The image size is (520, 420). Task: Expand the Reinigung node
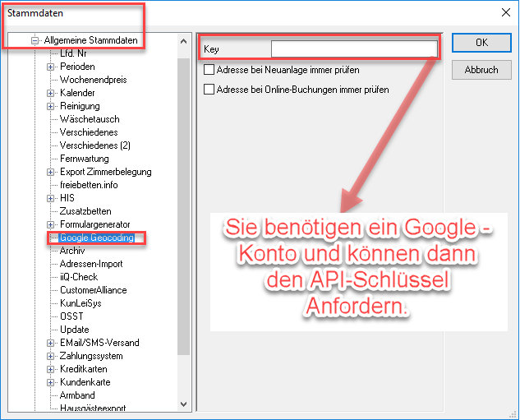[x=50, y=107]
